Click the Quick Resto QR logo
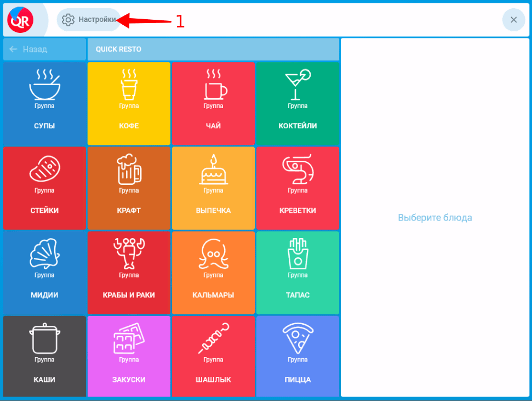The width and height of the screenshot is (532, 401). tap(20, 20)
